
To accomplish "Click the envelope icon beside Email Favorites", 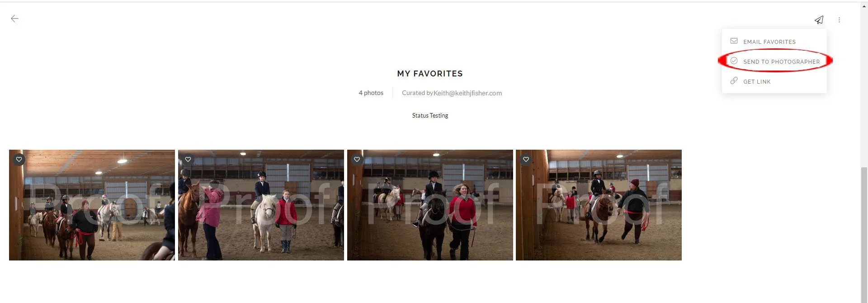I will coord(734,41).
